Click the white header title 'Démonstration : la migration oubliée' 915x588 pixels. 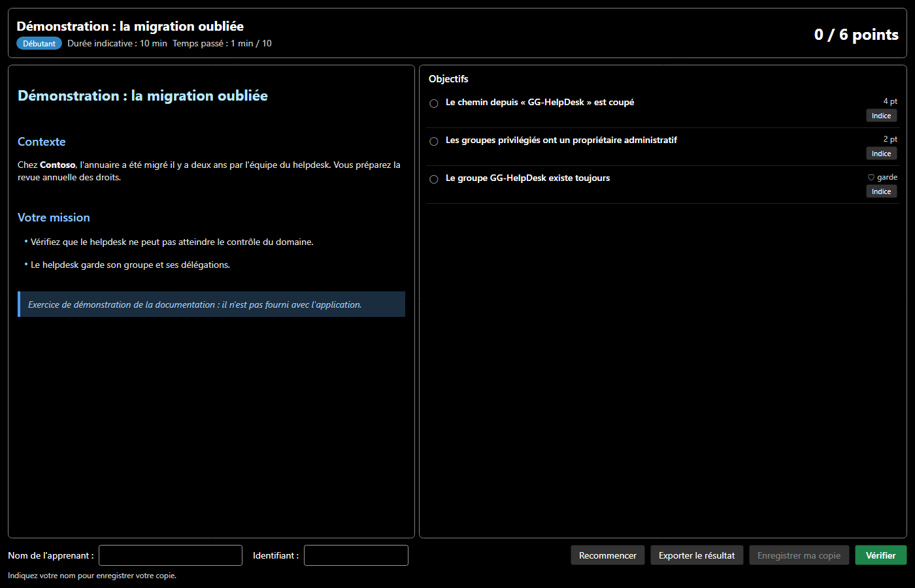pos(130,27)
